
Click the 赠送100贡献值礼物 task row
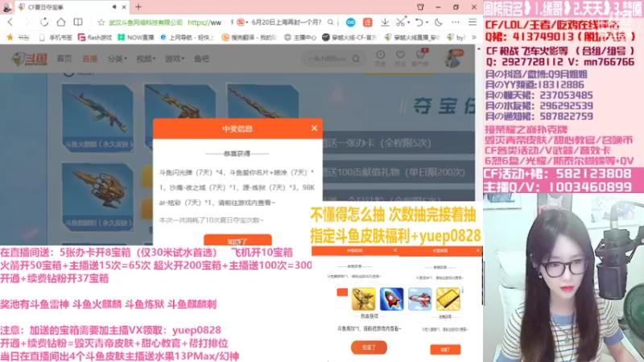tap(398, 172)
